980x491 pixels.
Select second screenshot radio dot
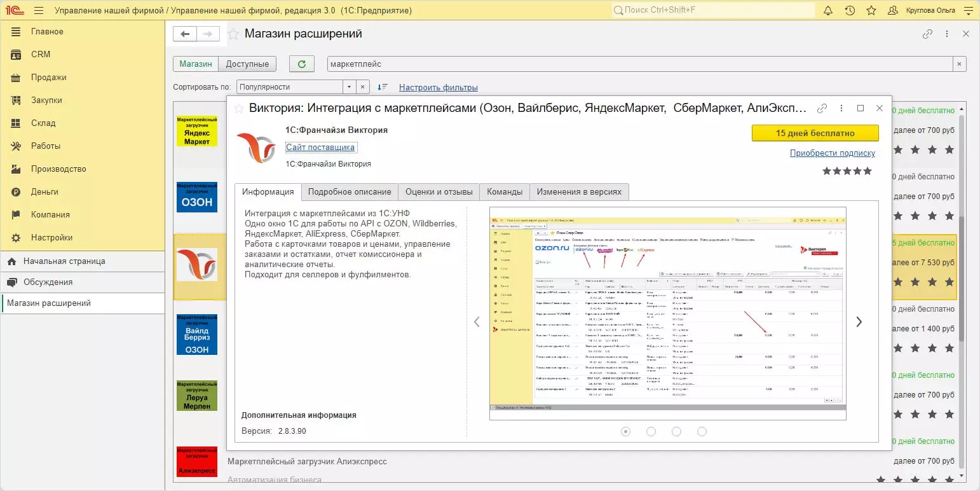pos(651,431)
